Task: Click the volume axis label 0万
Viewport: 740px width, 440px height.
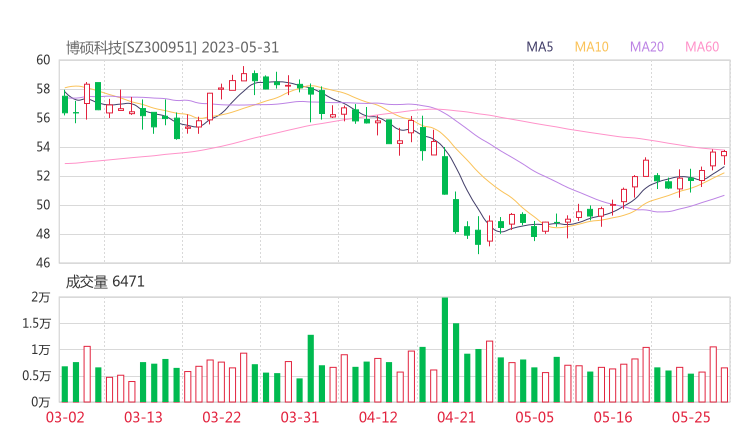Action: pyautogui.click(x=41, y=402)
